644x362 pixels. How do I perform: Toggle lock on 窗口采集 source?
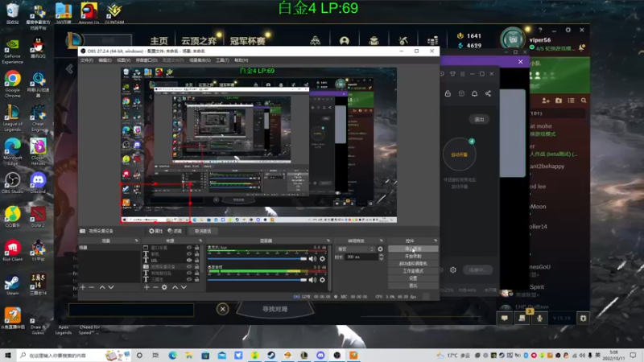click(x=196, y=248)
